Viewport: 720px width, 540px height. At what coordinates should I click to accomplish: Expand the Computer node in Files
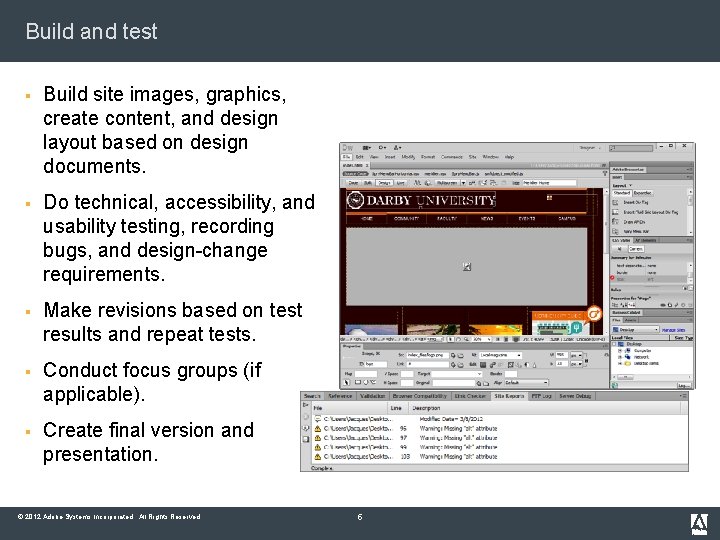[x=619, y=351]
